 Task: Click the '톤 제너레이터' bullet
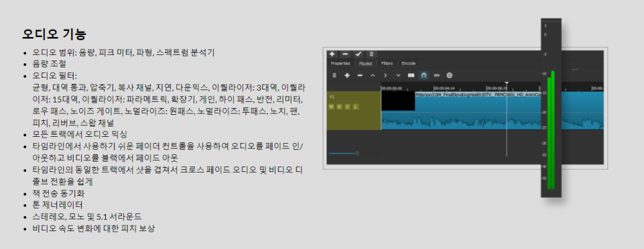point(58,204)
